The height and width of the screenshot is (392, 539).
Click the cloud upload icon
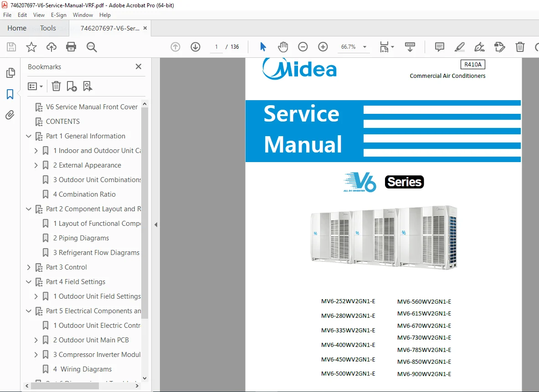tap(51, 47)
